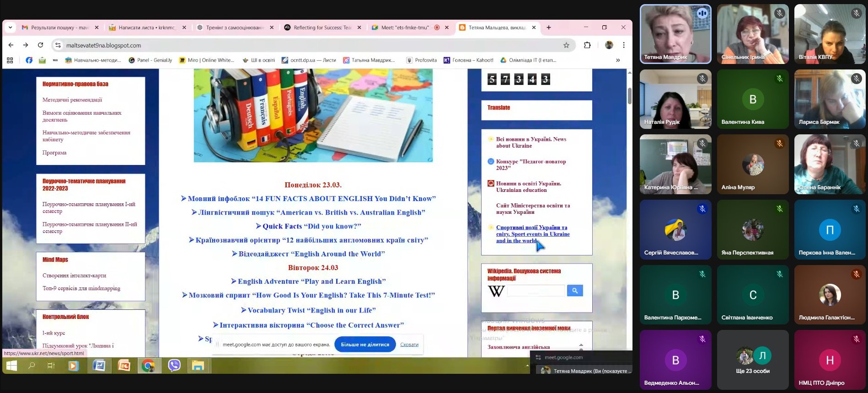Switch to the Тренінг з самооцінювання tab
This screenshot has height=393, width=868.
(235, 27)
